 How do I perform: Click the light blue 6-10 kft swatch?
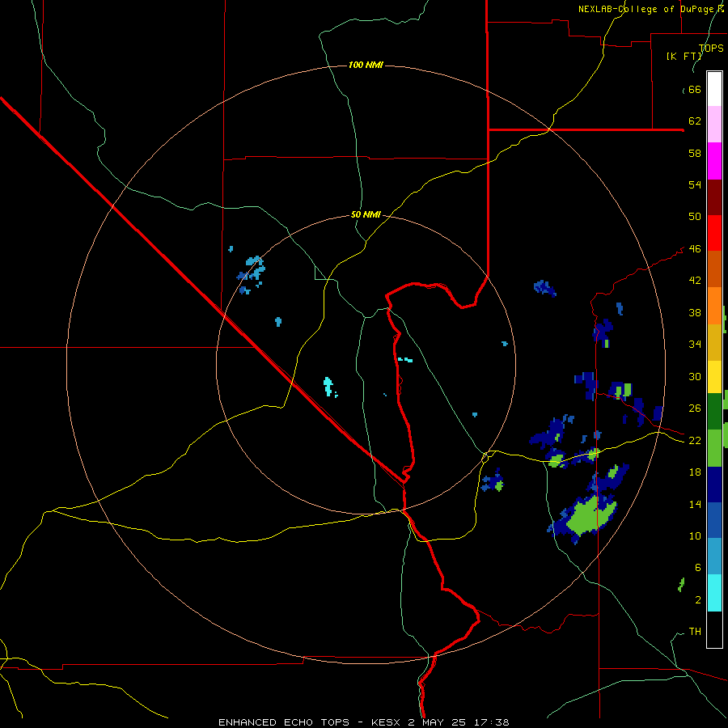point(714,557)
